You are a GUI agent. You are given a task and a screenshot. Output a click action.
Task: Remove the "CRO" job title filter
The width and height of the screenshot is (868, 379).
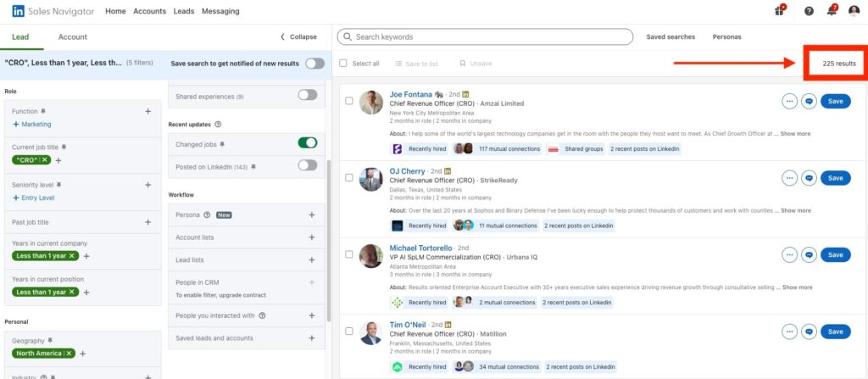(44, 160)
